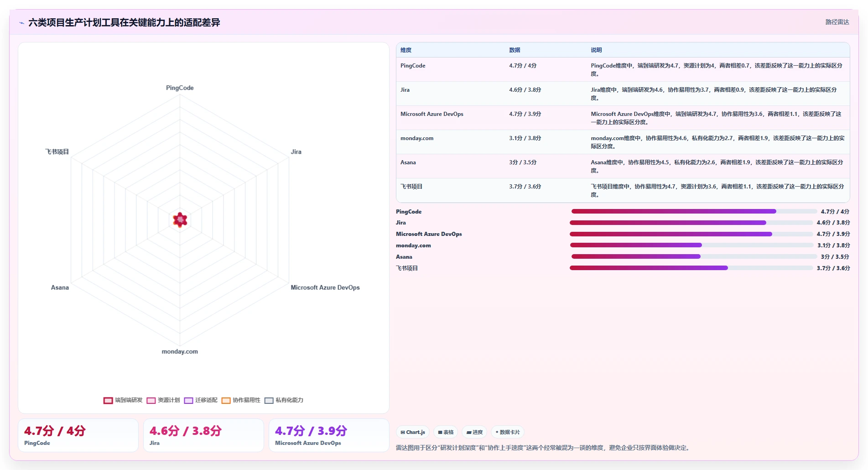Viewport: 868px width, 470px height.
Task: Open the Jira 4.6分 / 3.8分 summary card
Action: click(203, 435)
